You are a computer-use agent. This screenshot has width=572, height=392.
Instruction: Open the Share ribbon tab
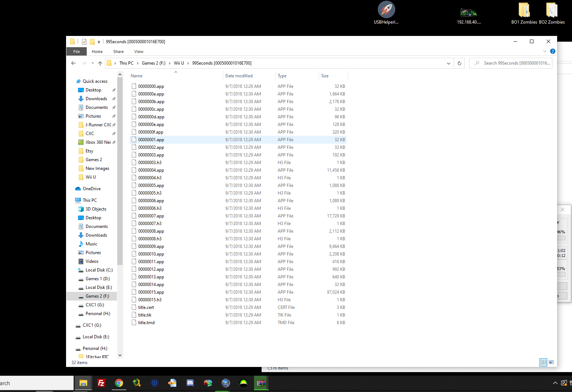pos(118,52)
